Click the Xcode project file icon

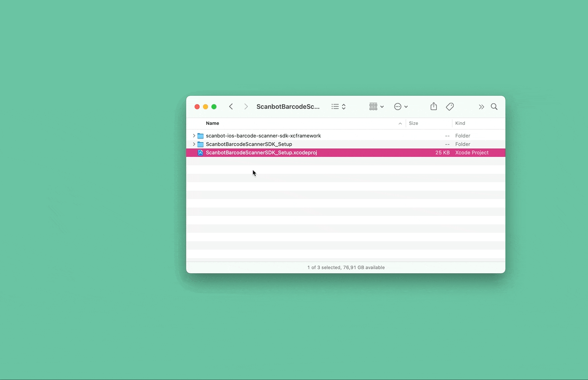point(200,153)
